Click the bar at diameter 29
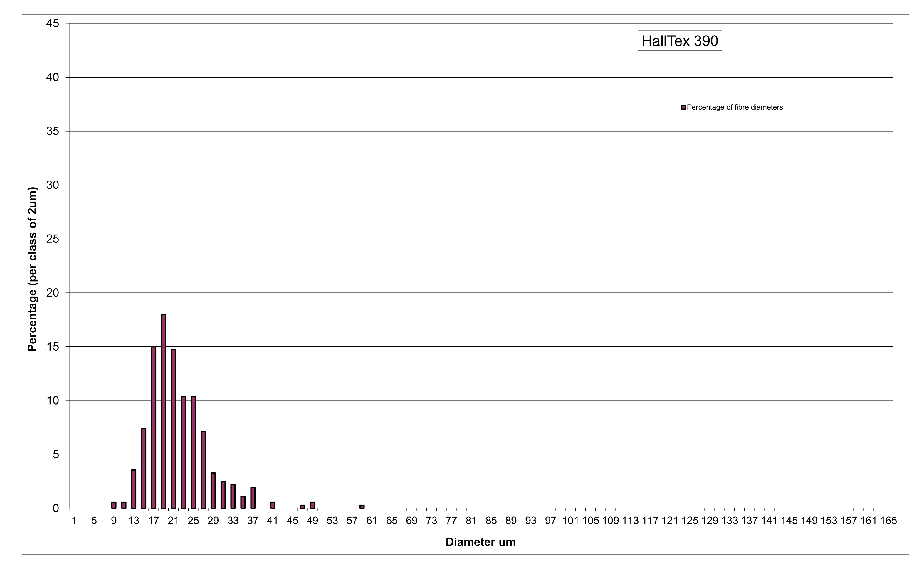This screenshot has width=924, height=571. 213,491
